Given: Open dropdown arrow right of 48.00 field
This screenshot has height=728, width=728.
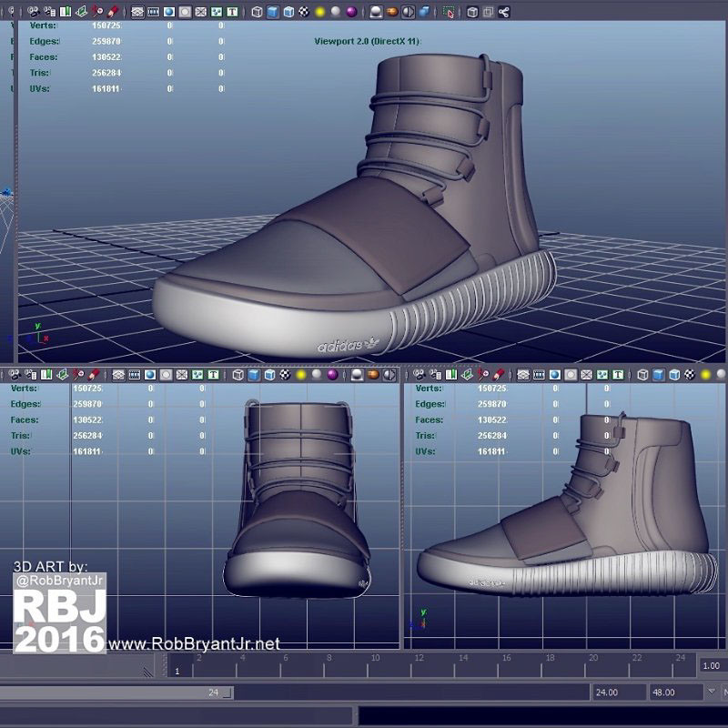Looking at the screenshot, I should click(x=712, y=692).
